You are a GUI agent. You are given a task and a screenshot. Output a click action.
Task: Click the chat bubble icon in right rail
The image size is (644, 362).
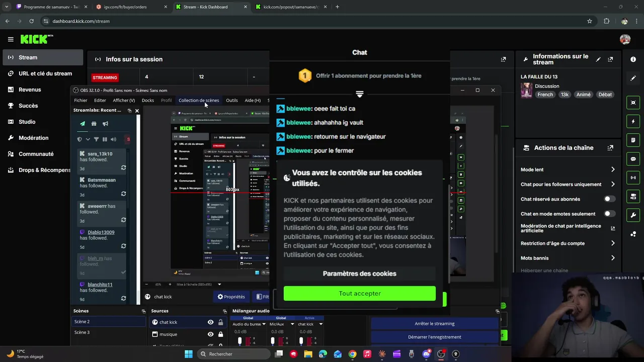pyautogui.click(x=633, y=159)
